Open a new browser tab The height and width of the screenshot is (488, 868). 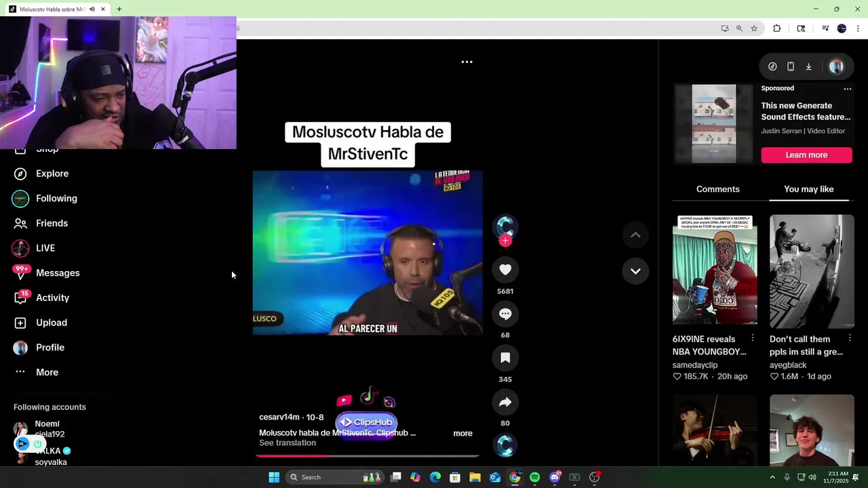coord(119,9)
